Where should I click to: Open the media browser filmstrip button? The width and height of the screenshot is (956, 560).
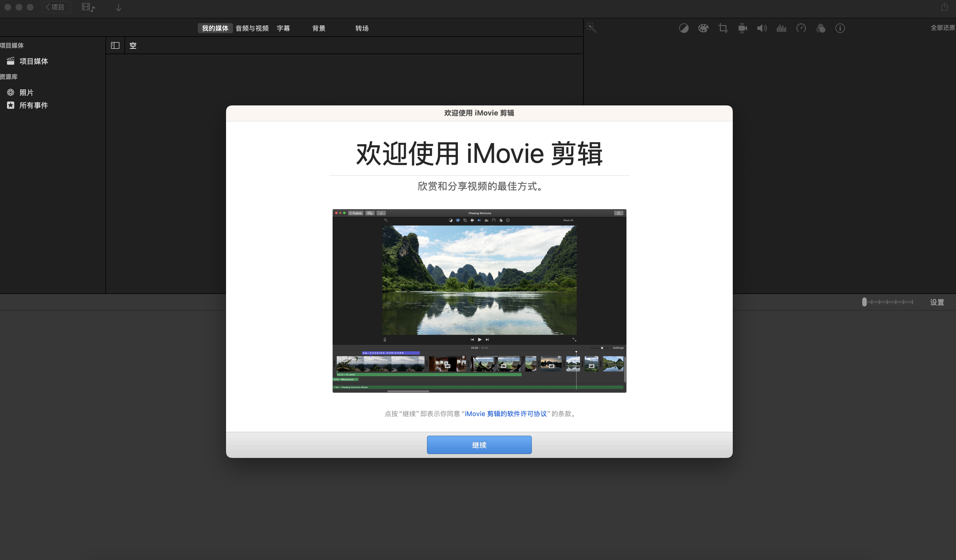tap(88, 8)
